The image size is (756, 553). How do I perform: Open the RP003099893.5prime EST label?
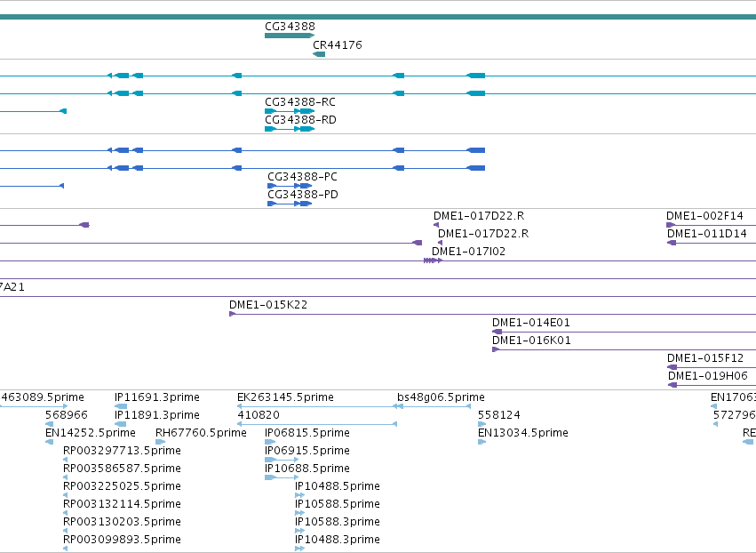click(x=122, y=540)
